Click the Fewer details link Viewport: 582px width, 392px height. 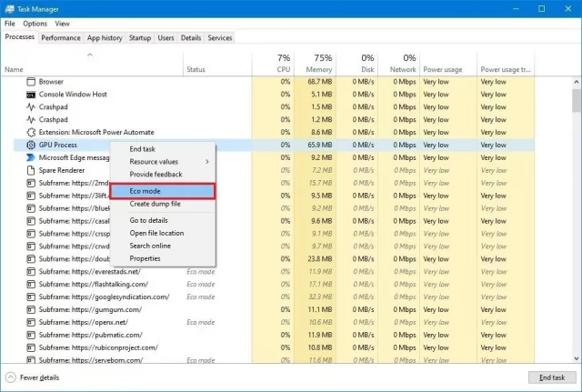pyautogui.click(x=39, y=377)
